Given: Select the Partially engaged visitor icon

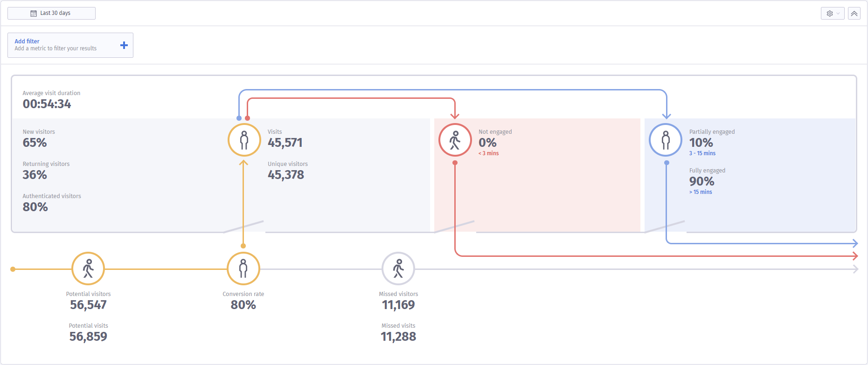Looking at the screenshot, I should 666,139.
